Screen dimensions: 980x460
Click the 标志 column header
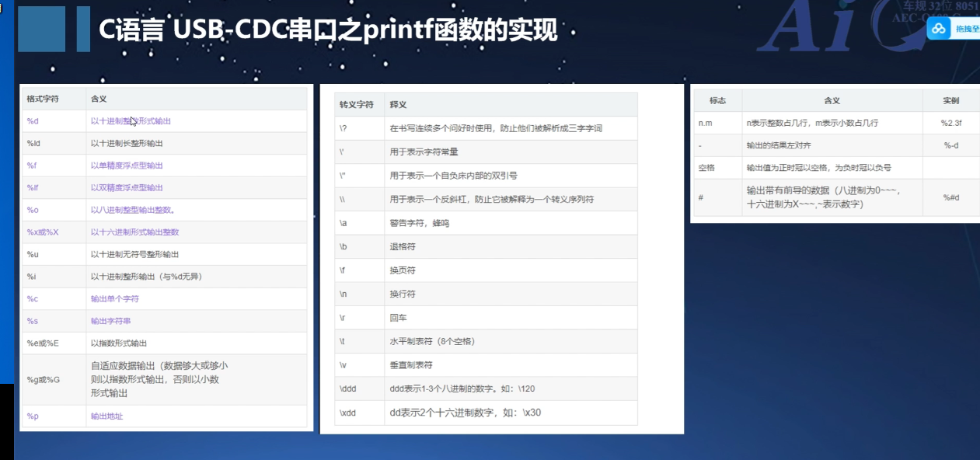tap(717, 101)
